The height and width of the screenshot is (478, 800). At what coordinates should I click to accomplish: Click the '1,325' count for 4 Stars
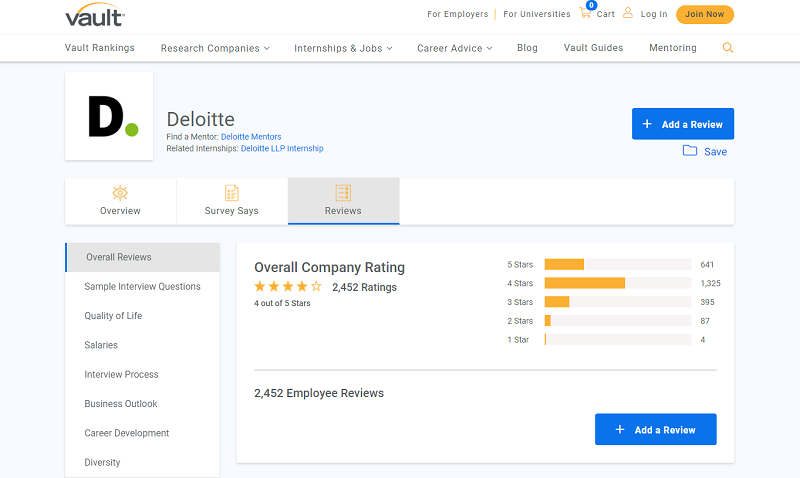coord(710,283)
